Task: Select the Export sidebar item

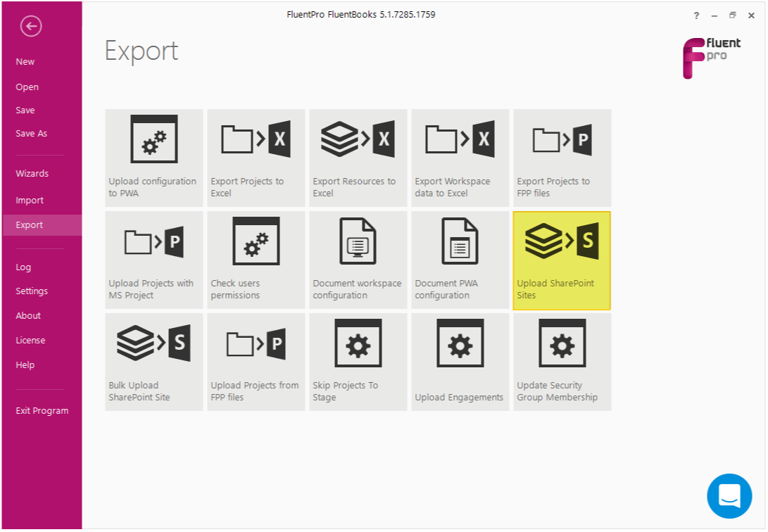Action: [x=42, y=225]
